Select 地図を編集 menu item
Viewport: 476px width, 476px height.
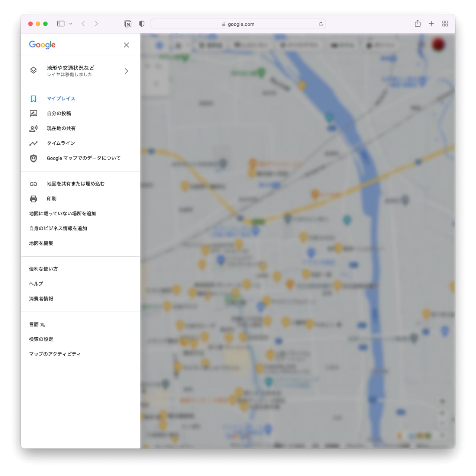(41, 243)
